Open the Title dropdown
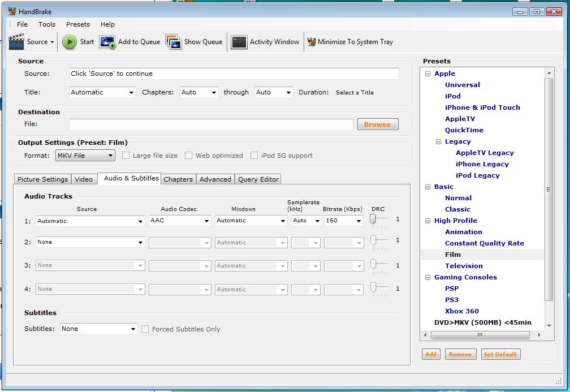 point(102,92)
